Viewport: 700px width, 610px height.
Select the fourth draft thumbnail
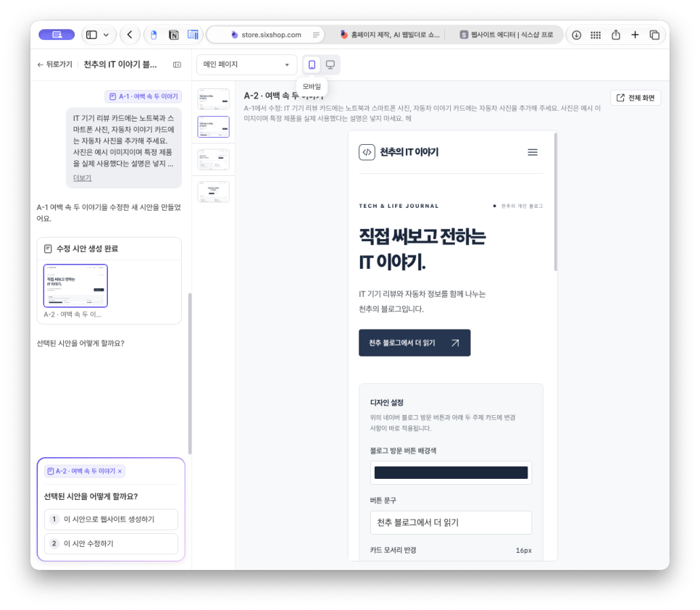tap(213, 192)
